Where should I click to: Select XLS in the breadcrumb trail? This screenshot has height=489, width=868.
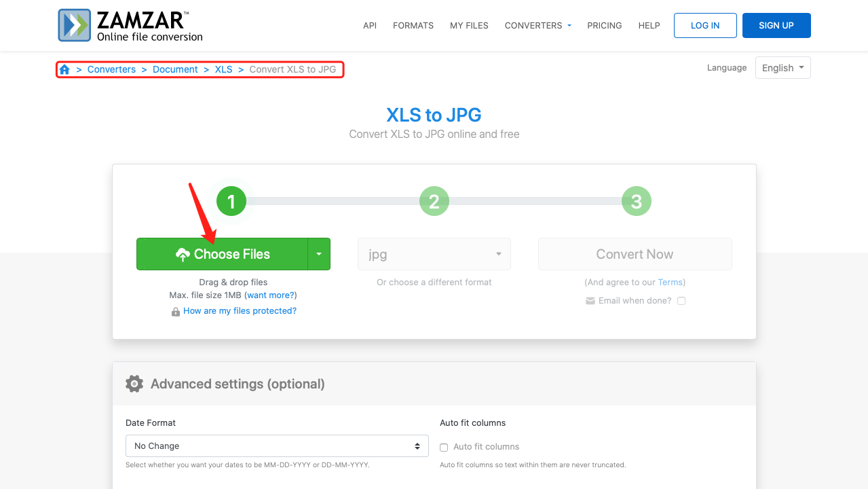pos(223,69)
